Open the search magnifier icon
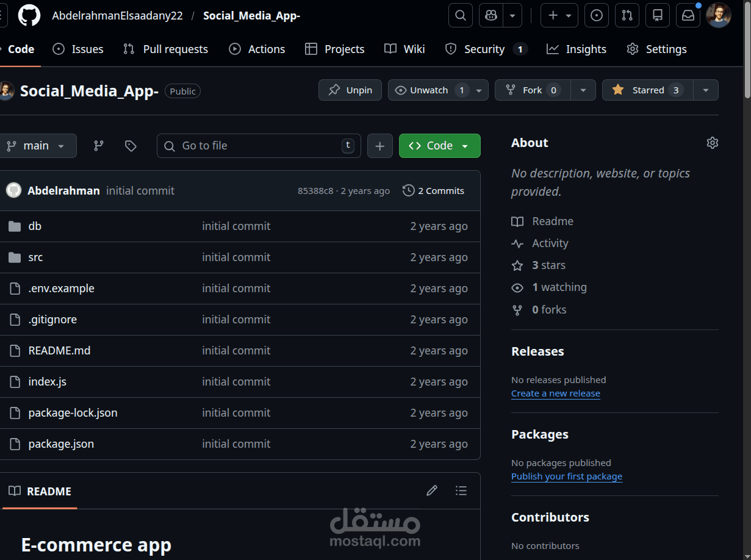 [x=461, y=15]
